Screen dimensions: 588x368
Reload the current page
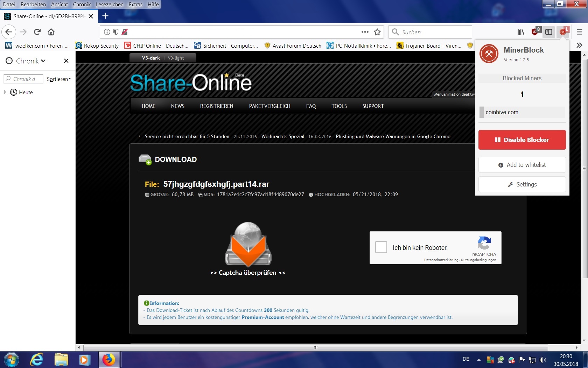tap(37, 32)
